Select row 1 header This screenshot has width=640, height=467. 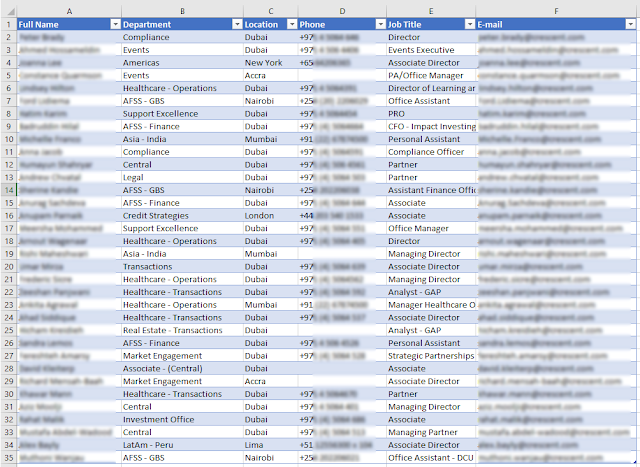tap(9, 24)
